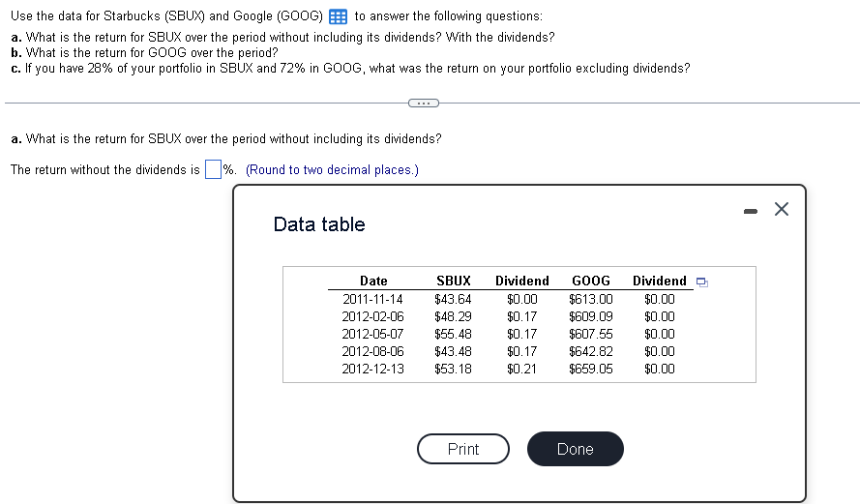Click GOOG price $607.55
The width and height of the screenshot is (860, 504).
pos(591,334)
